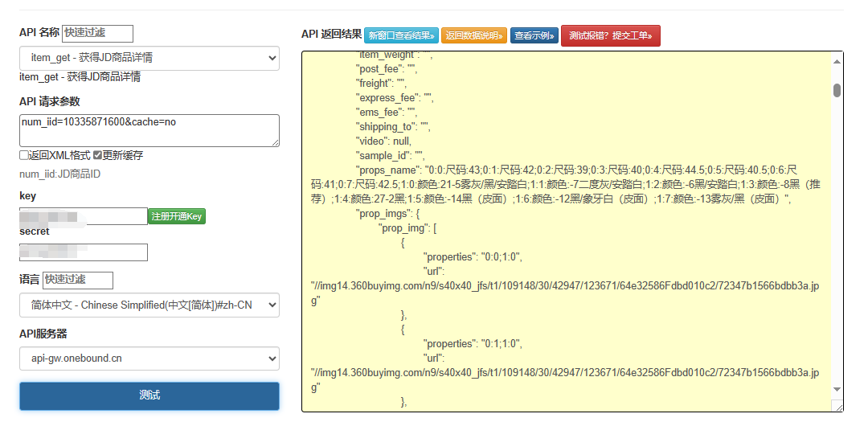The width and height of the screenshot is (868, 422).
Task: Click the "post_fee" line in results
Action: click(x=387, y=69)
